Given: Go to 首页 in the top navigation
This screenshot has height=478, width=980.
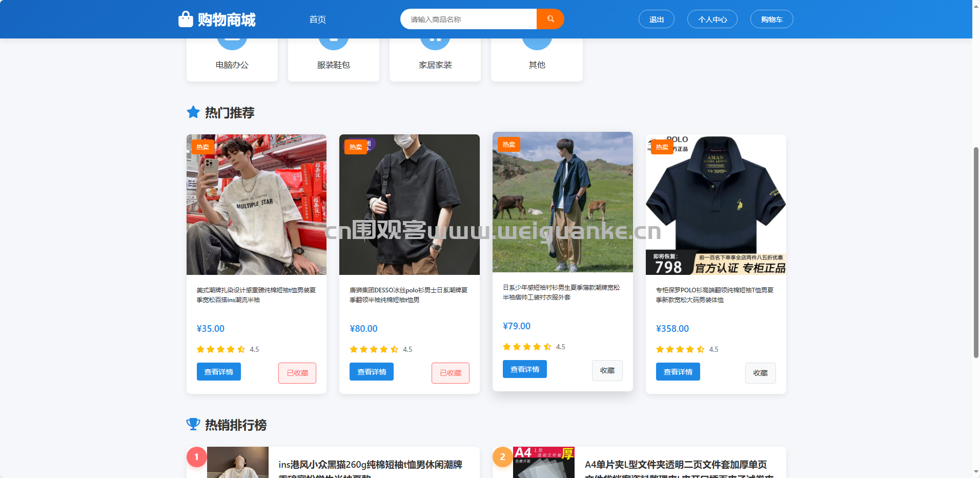Looking at the screenshot, I should coord(318,19).
